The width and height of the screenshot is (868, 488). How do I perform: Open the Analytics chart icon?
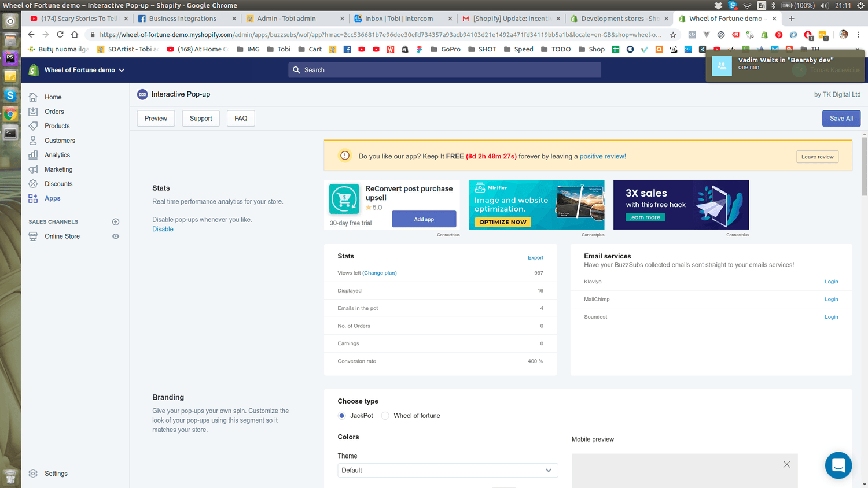(x=33, y=155)
